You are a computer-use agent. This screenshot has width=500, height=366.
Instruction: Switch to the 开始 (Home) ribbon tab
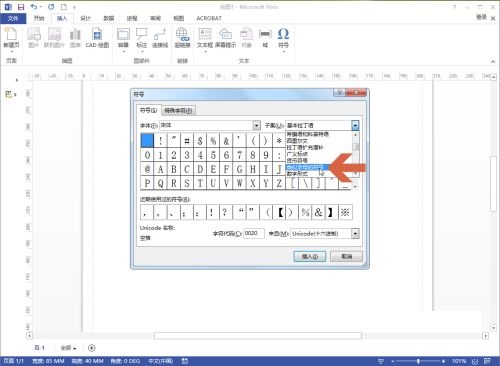pos(39,18)
